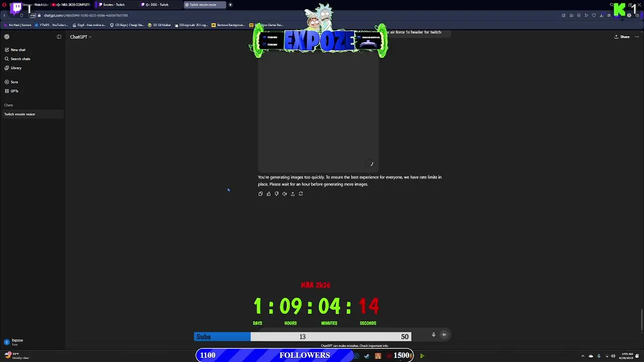The width and height of the screenshot is (644, 362).
Task: Open the '3D Gif Maker' bookmark
Action: pyautogui.click(x=159, y=25)
